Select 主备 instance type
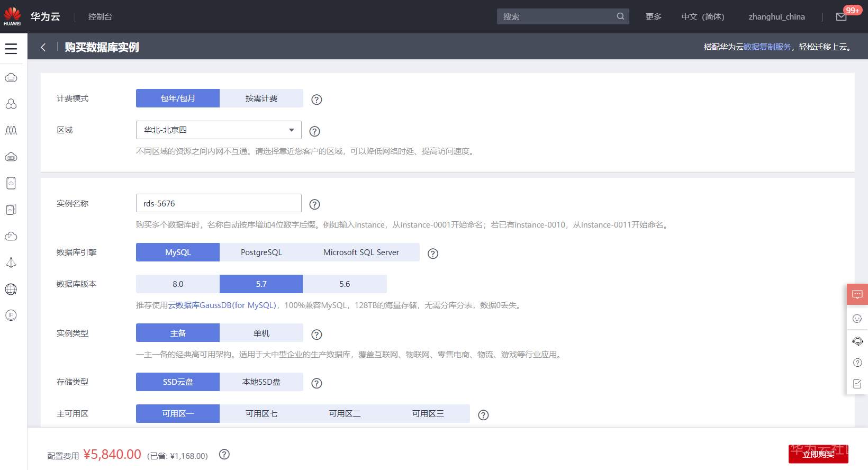868x470 pixels. [178, 333]
